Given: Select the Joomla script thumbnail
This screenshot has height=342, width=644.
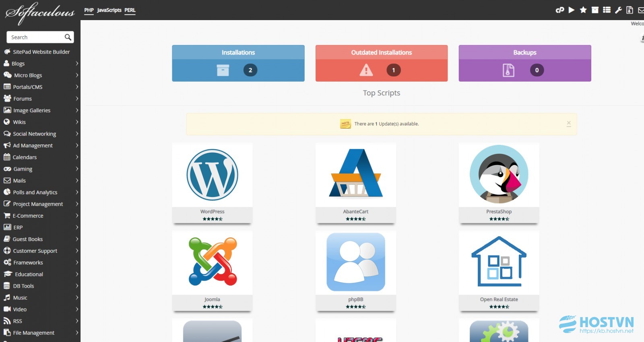Looking at the screenshot, I should click(213, 263).
